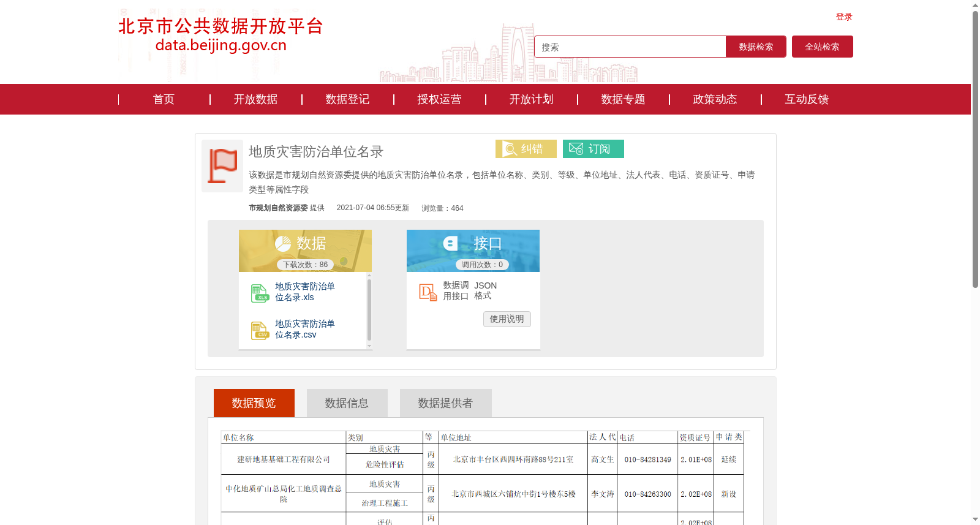
Task: Click the data interface document icon
Action: pyautogui.click(x=428, y=292)
